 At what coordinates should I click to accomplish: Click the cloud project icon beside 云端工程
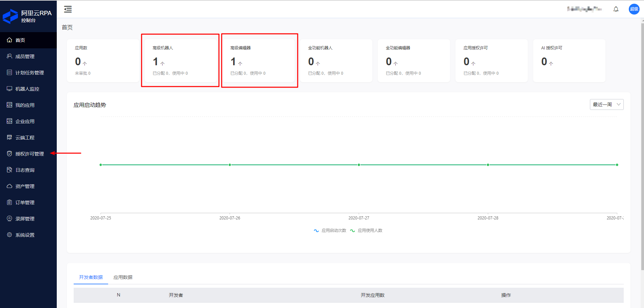(x=9, y=137)
